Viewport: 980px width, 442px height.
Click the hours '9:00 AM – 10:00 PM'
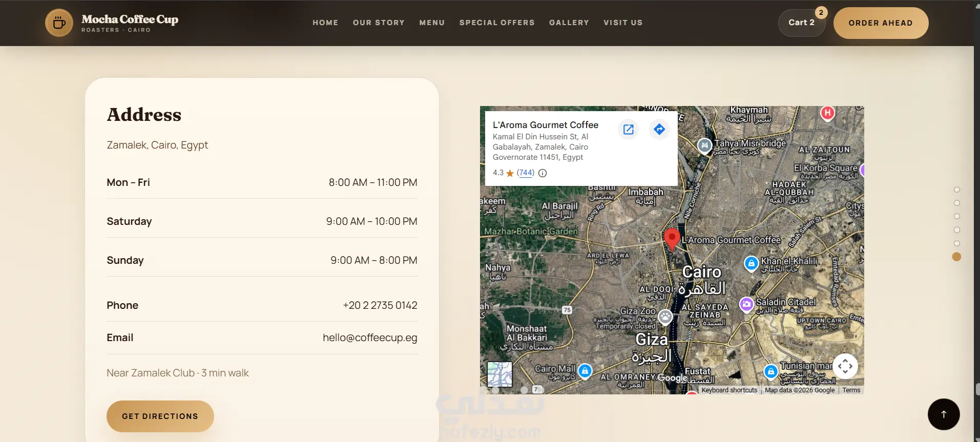[x=372, y=221]
